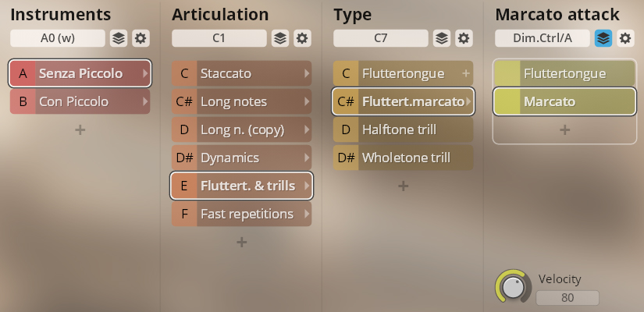Click the Instruments column layers icon
644x312 pixels.
click(118, 38)
